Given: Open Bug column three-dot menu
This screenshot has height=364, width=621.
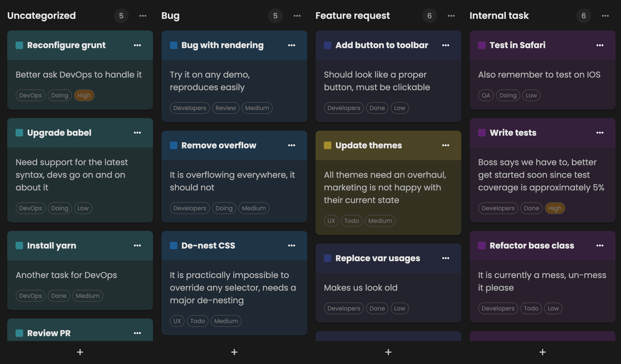Looking at the screenshot, I should tap(297, 16).
